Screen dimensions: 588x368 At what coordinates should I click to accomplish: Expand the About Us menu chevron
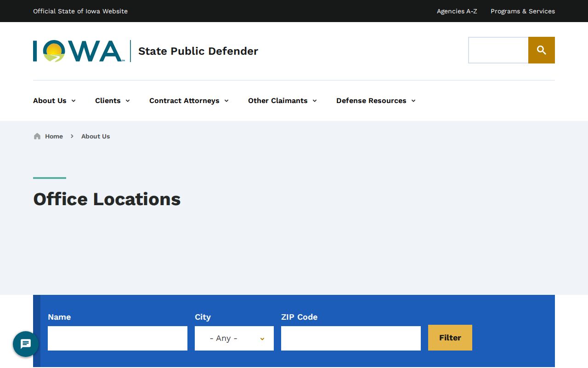(x=73, y=101)
